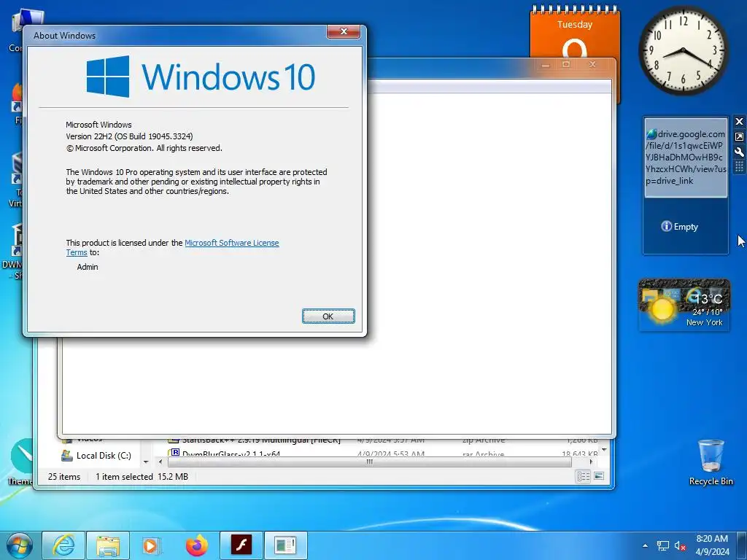The width and height of the screenshot is (747, 560).
Task: Close the About Windows dialog
Action: point(344,31)
